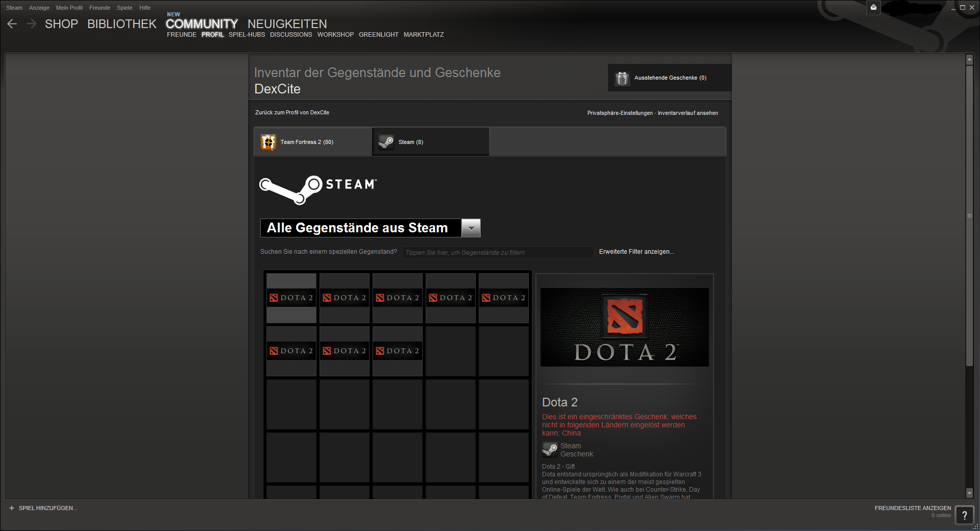This screenshot has width=980, height=531.
Task: Click the DexCite username heading
Action: [x=277, y=89]
